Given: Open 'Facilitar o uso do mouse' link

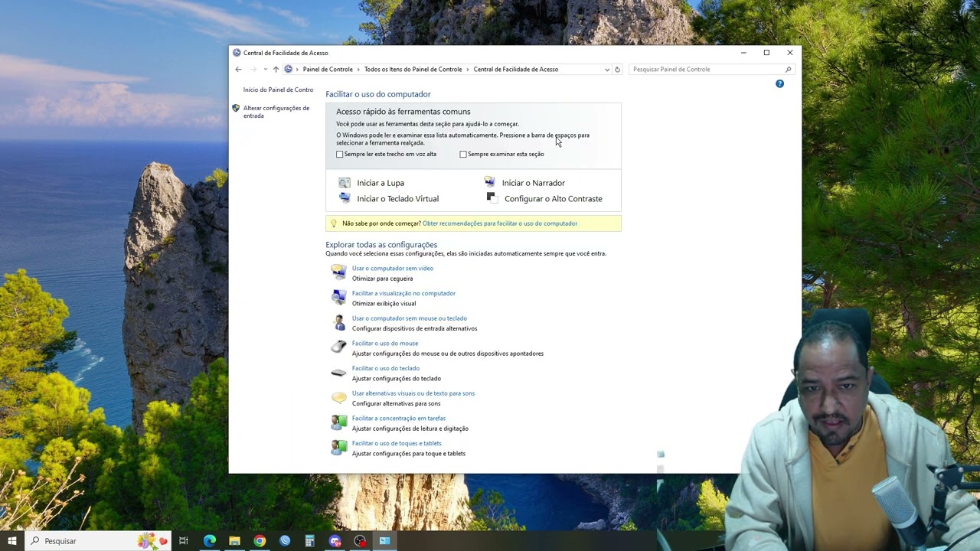Looking at the screenshot, I should point(385,344).
